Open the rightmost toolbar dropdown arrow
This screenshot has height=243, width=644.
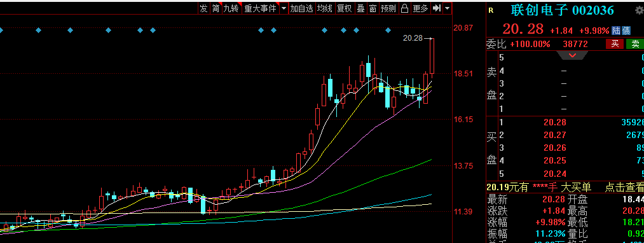(x=447, y=8)
